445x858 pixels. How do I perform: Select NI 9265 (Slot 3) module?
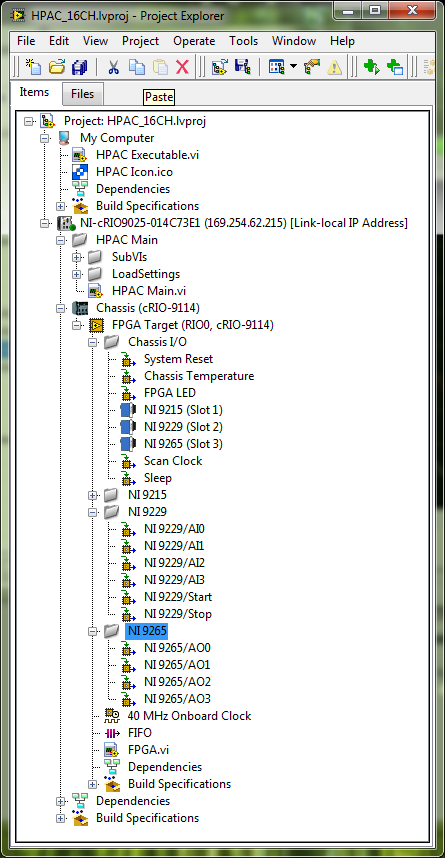(183, 444)
